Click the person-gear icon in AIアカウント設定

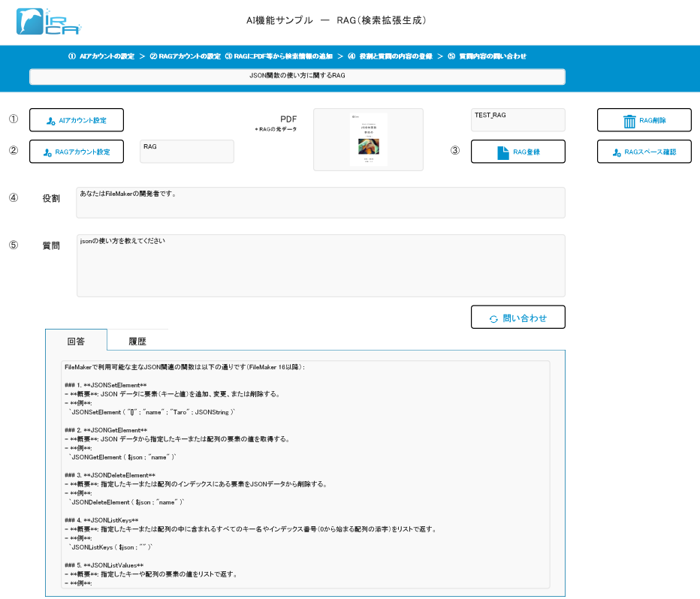50,120
